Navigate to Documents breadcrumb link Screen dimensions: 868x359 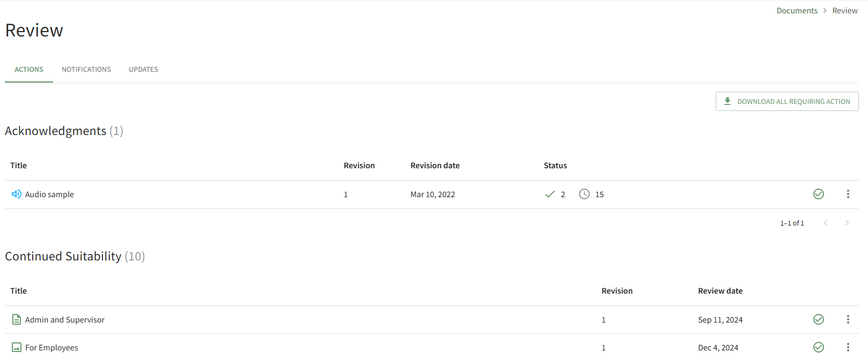(797, 11)
